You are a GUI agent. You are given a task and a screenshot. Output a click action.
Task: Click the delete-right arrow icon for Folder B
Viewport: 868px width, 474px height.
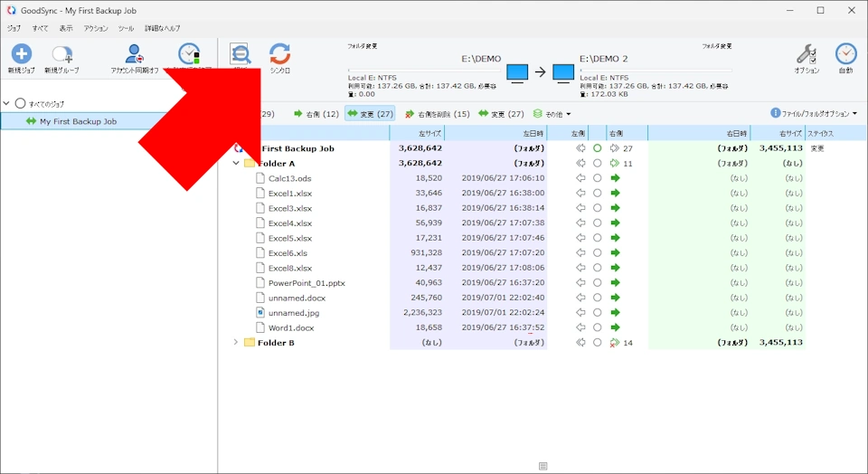pyautogui.click(x=615, y=343)
